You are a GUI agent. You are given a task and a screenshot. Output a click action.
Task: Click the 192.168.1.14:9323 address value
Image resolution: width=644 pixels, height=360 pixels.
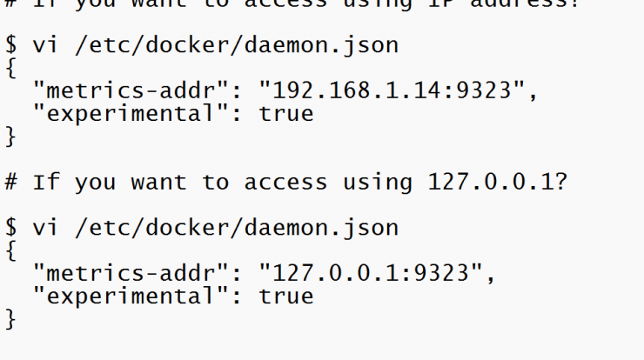pyautogui.click(x=392, y=90)
